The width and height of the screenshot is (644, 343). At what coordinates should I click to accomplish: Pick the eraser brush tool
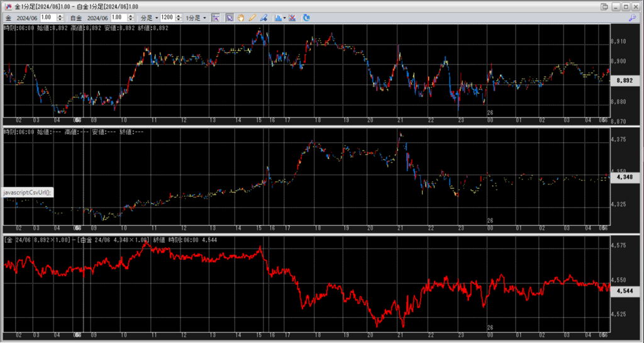[264, 18]
